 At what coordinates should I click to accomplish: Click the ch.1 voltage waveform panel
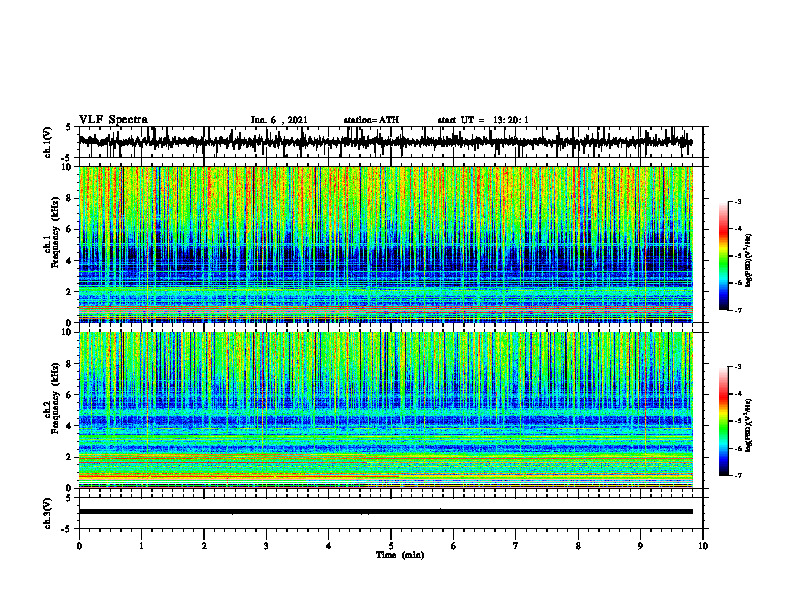[x=390, y=142]
